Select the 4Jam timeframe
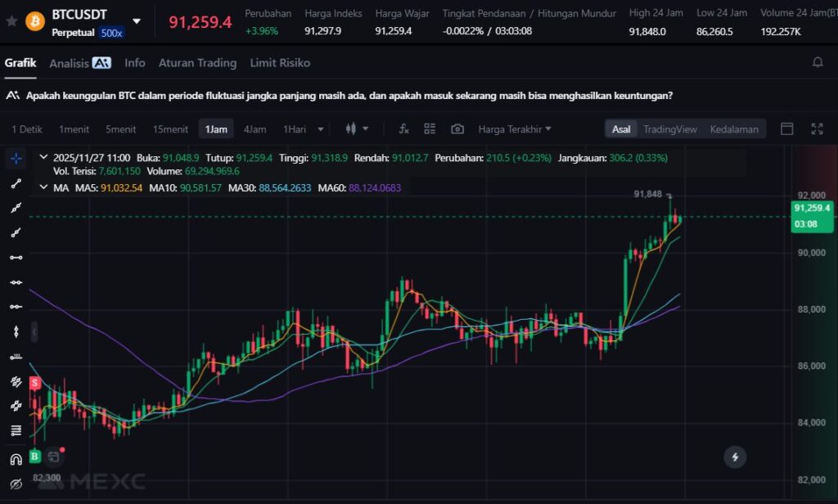 click(x=255, y=129)
